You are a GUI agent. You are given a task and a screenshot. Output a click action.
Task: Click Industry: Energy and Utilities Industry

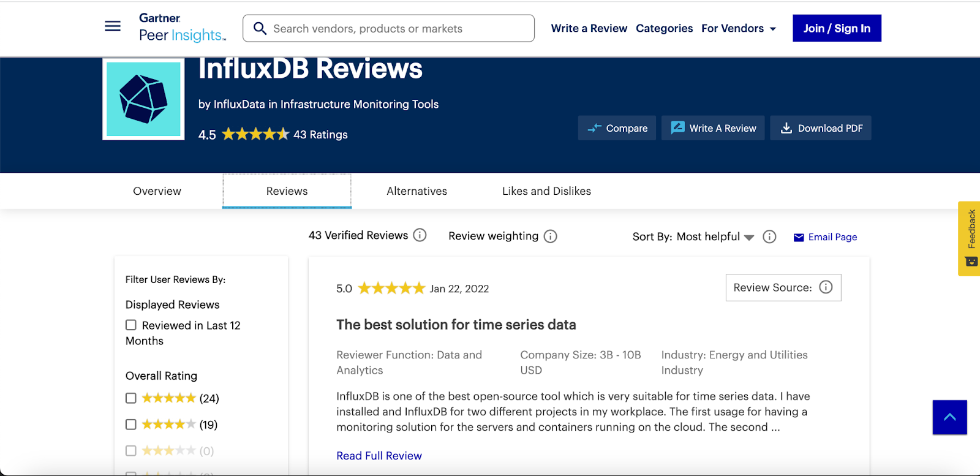click(734, 363)
